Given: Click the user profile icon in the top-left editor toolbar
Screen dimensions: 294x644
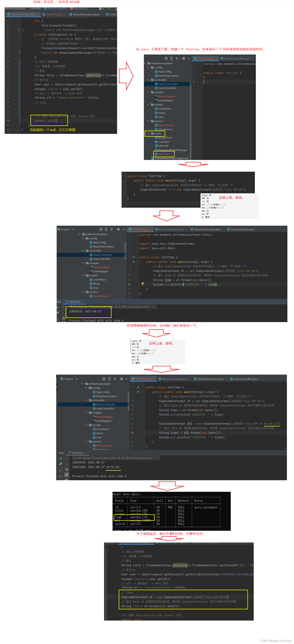Looking at the screenshot, I should tap(101, 8).
